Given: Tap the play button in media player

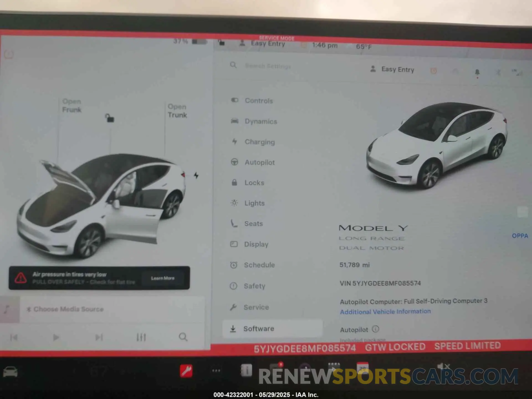Looking at the screenshot, I should 56,337.
